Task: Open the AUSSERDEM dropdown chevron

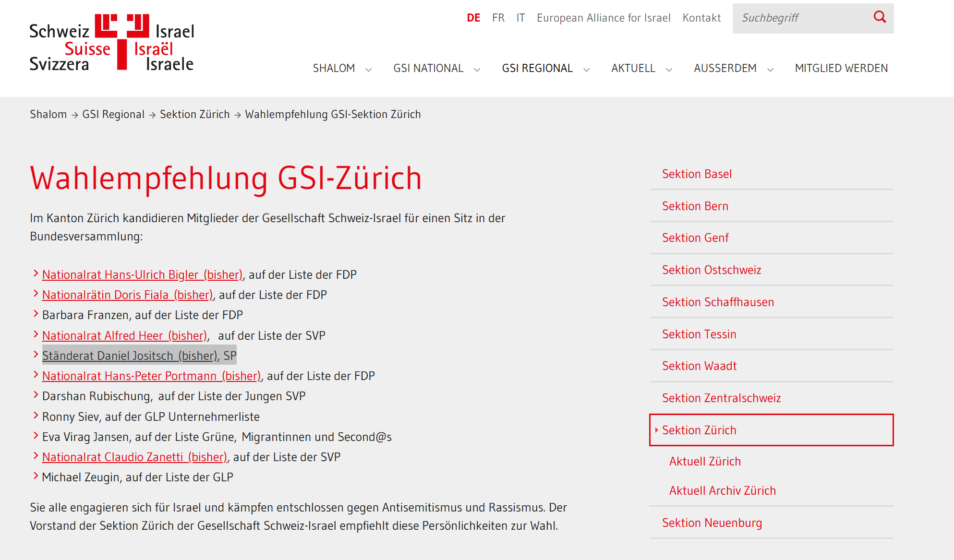Action: 771,70
